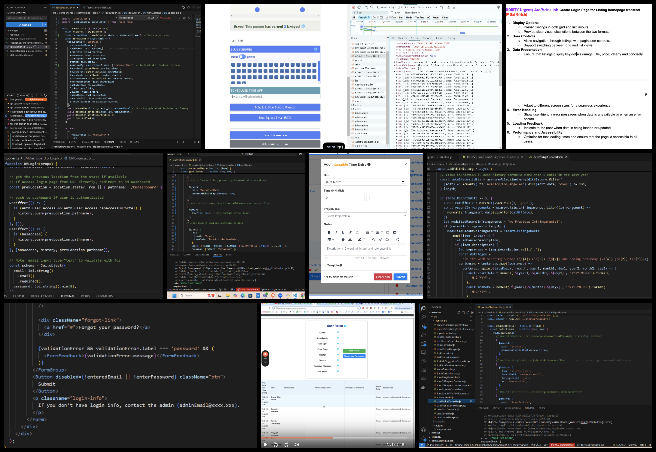Image resolution: width=656 pixels, height=452 pixels.
Task: Open Source Control in bottom-right VS Code
Action: pos(423,327)
